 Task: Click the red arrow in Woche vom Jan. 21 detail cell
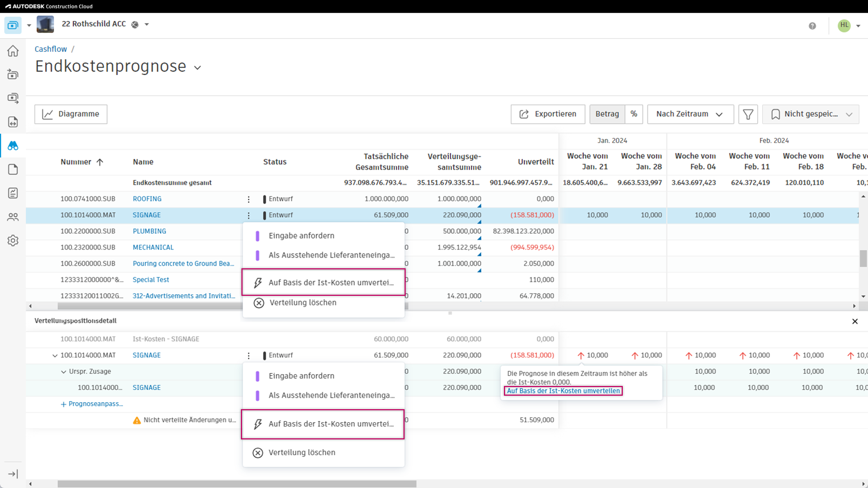click(x=581, y=356)
